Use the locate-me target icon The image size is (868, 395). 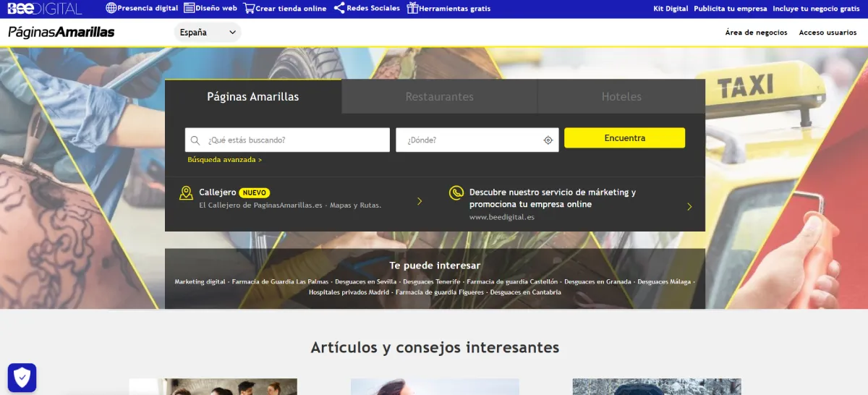point(548,140)
